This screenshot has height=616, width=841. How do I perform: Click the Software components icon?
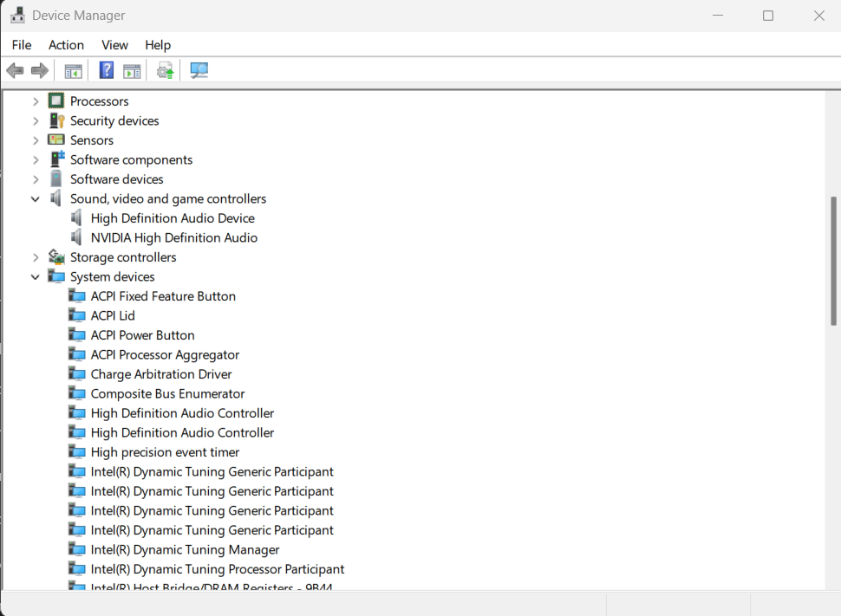pos(57,159)
